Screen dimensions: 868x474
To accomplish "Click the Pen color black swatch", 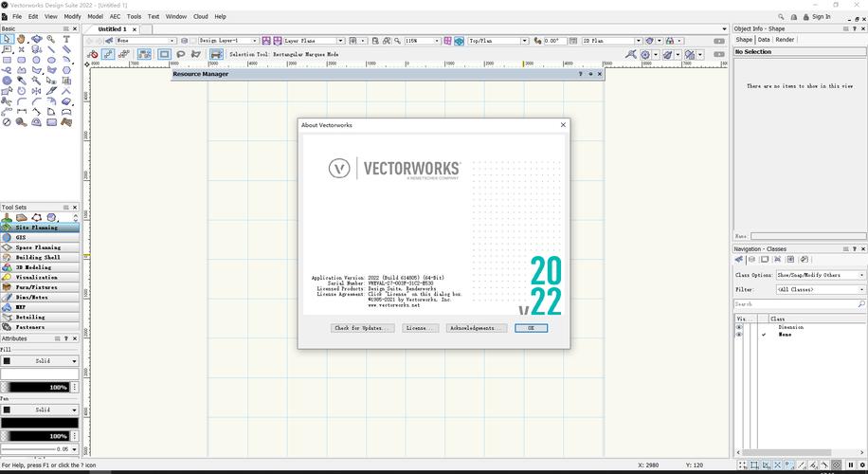I will coord(39,423).
